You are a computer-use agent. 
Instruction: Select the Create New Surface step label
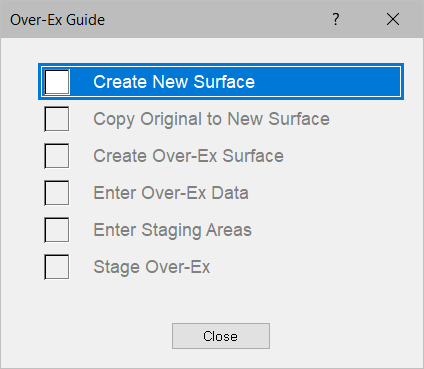[x=174, y=82]
